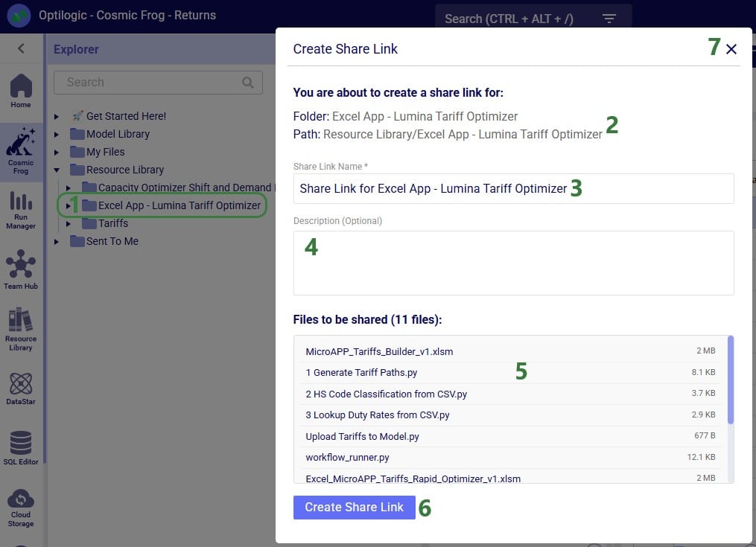This screenshot has height=547, width=756.
Task: Click the Files to be shared (11 files) heading
Action: [x=367, y=319]
